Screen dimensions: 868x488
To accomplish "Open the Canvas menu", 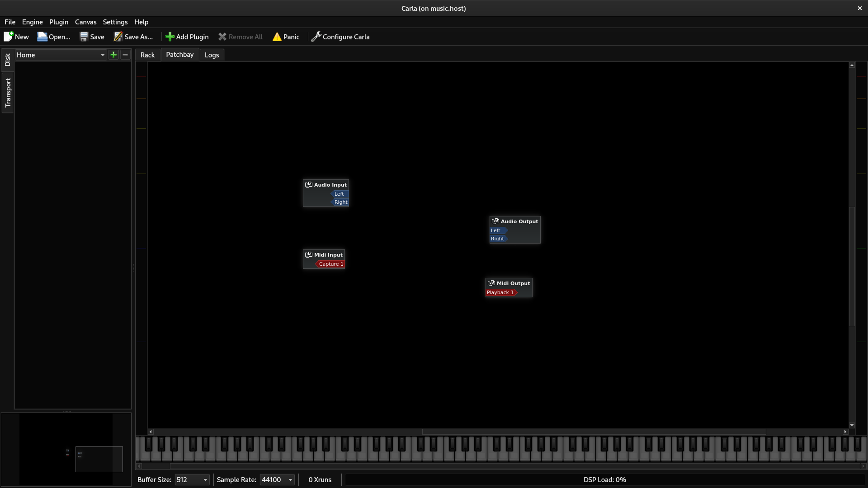I will coord(85,22).
